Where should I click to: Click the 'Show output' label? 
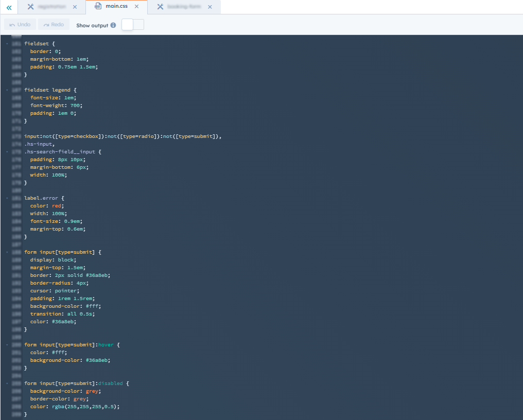(92, 25)
